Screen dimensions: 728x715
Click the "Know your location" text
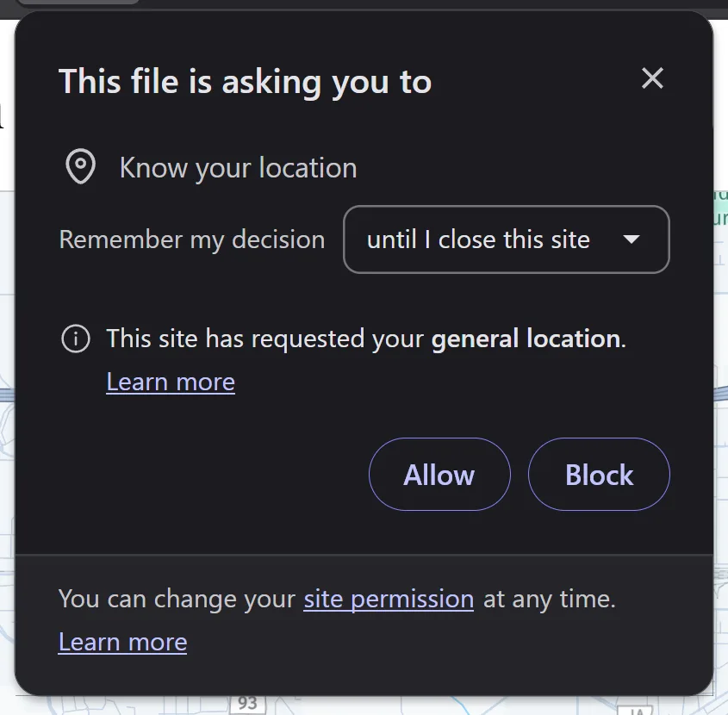(x=238, y=167)
